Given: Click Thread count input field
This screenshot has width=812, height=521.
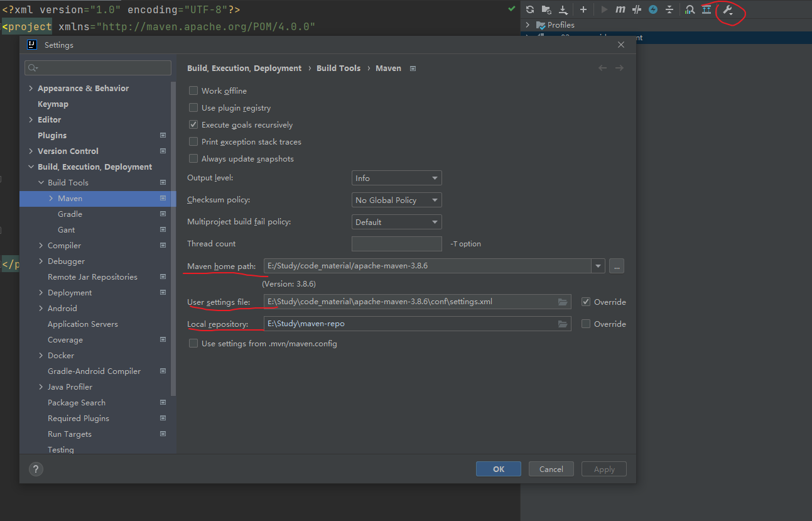Looking at the screenshot, I should tap(397, 244).
